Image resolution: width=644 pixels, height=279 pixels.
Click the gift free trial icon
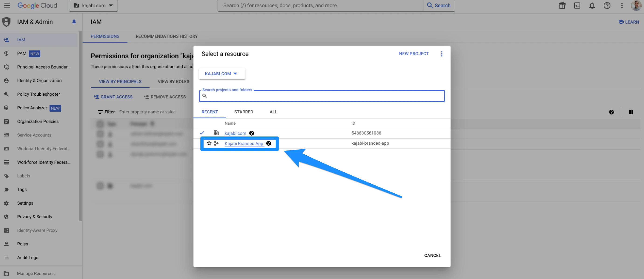point(562,6)
